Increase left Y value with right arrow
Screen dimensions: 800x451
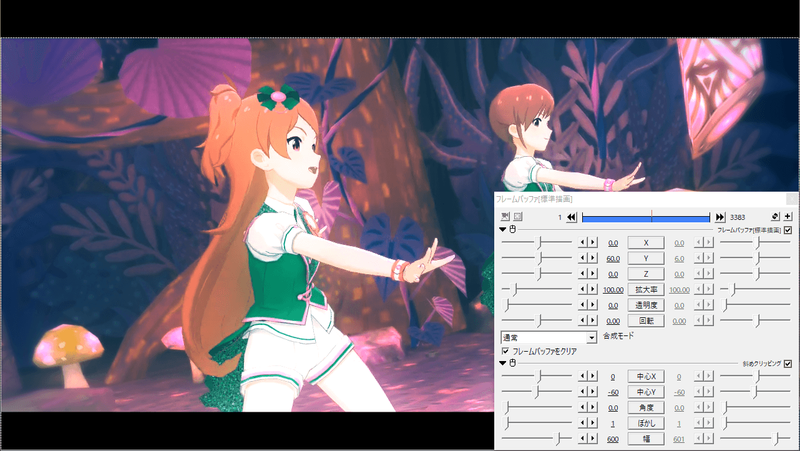593,258
